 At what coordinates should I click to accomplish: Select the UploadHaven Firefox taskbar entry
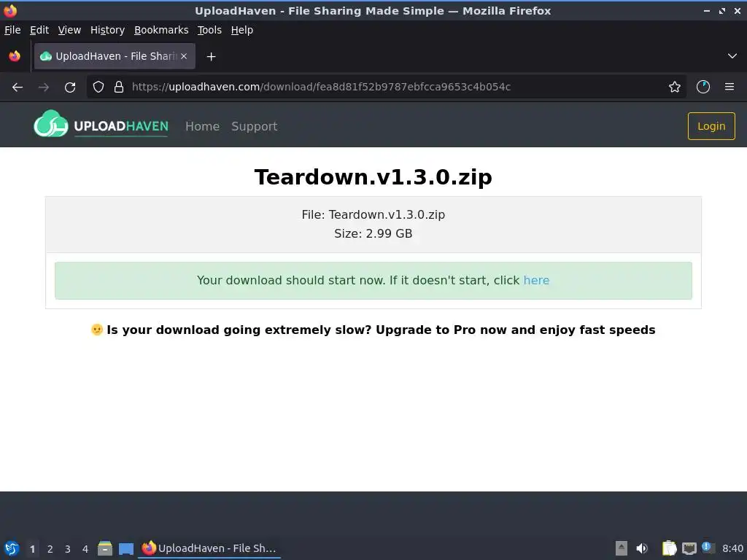coord(209,548)
